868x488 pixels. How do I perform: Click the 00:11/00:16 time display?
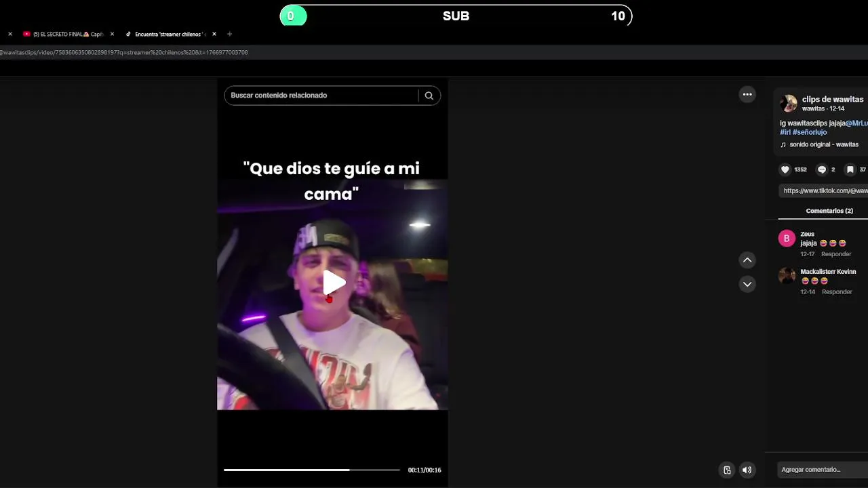[x=425, y=470]
